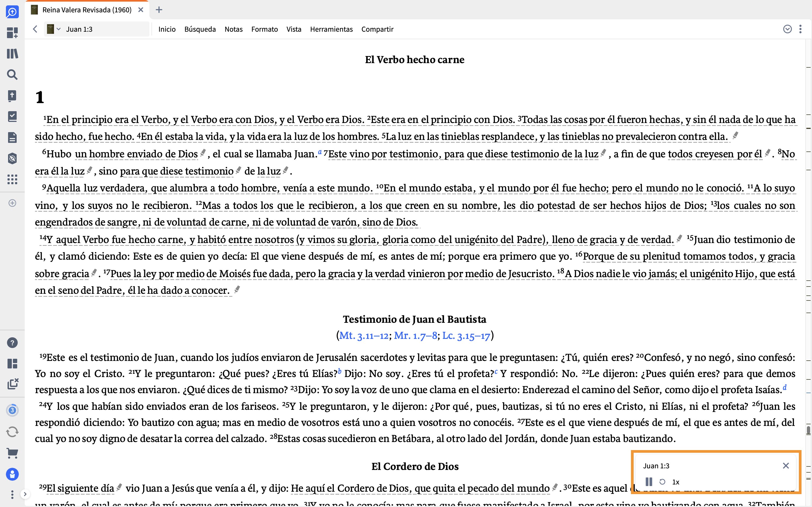Open the Logos home icon in sidebar
The image size is (812, 507).
coord(12,12)
